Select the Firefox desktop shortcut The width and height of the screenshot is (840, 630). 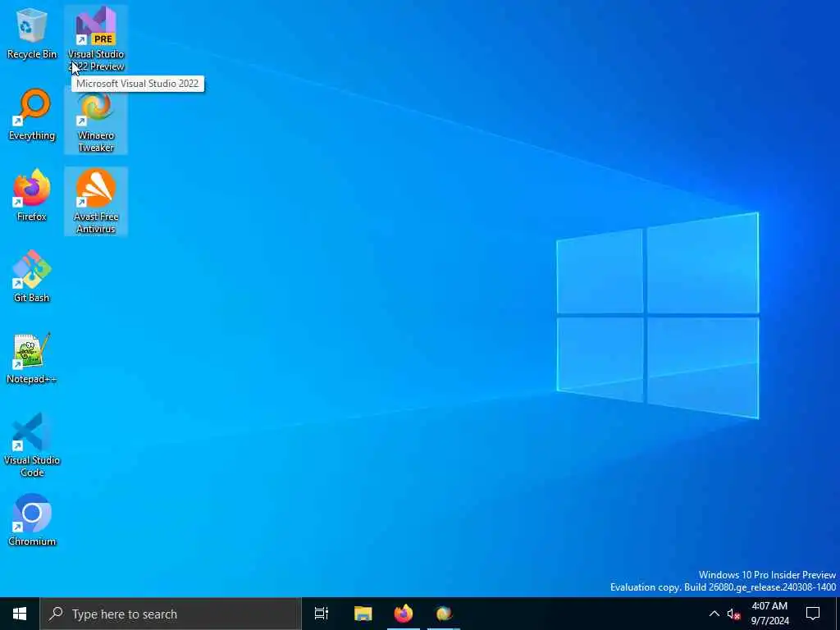[32, 195]
